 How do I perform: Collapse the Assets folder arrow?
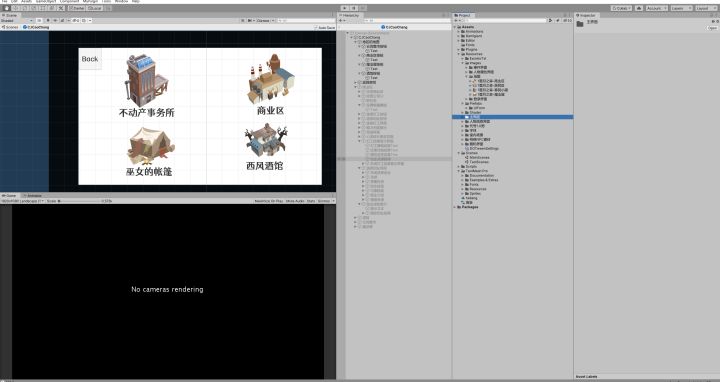click(x=456, y=27)
